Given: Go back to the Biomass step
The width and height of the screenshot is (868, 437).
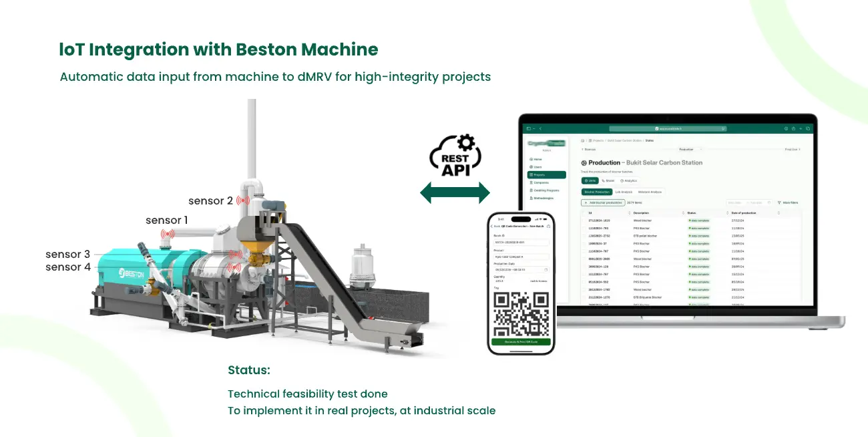Looking at the screenshot, I should [x=589, y=150].
